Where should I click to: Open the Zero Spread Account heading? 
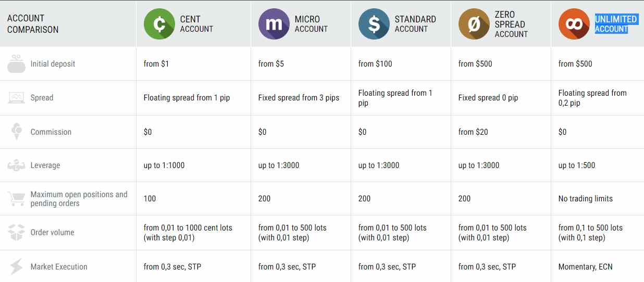[511, 24]
